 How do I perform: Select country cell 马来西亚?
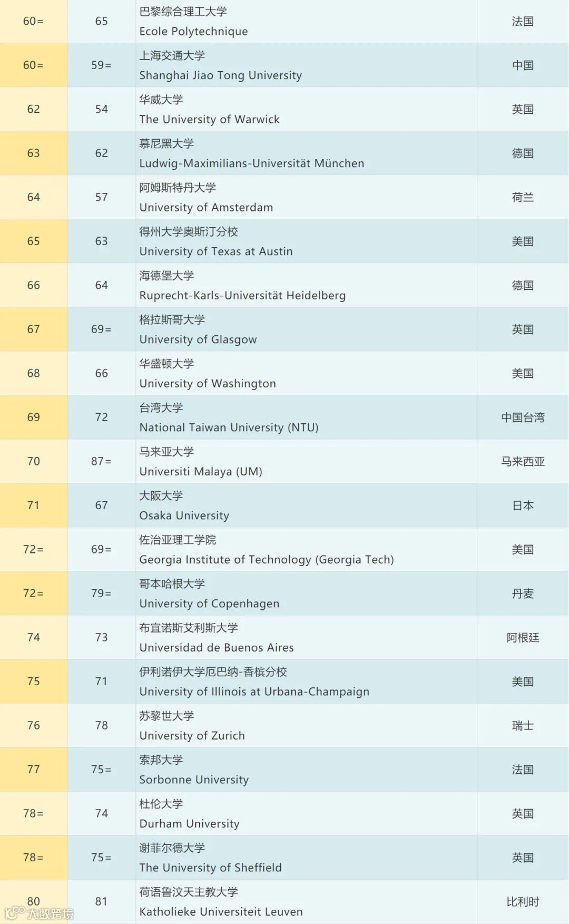[x=523, y=461]
